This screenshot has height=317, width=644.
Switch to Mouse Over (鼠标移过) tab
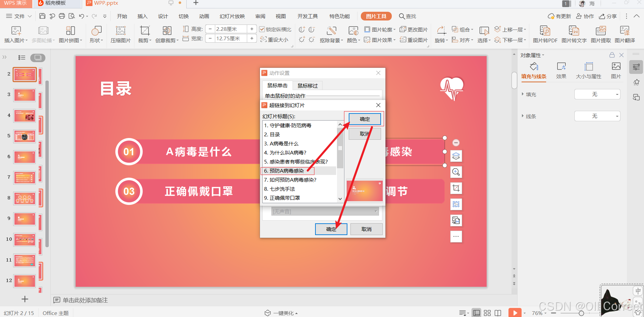click(308, 86)
